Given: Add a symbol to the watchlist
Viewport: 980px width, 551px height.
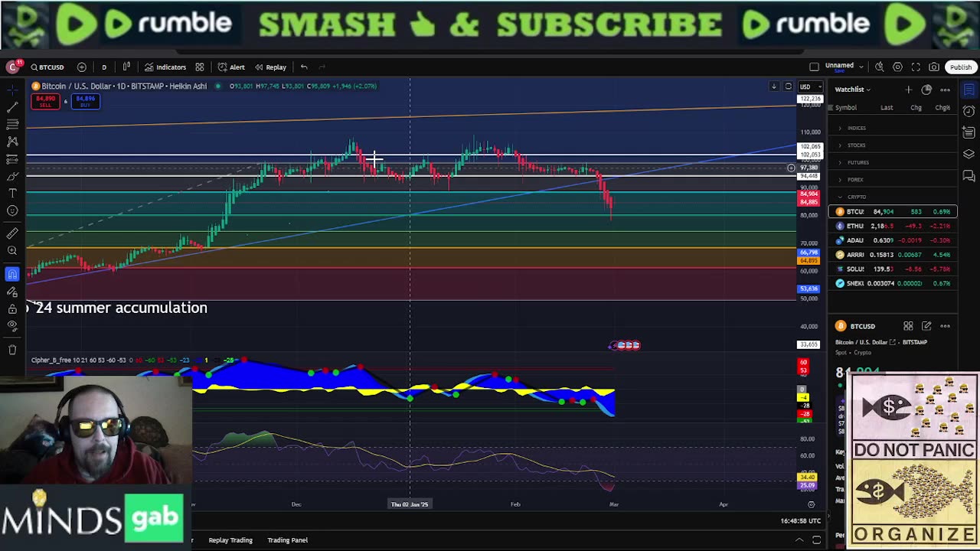Looking at the screenshot, I should coord(908,90).
